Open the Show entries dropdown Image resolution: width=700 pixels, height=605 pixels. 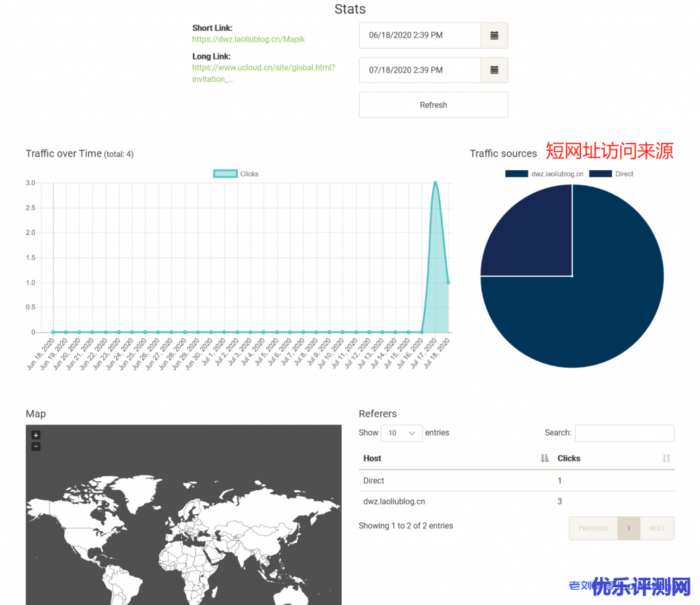401,433
